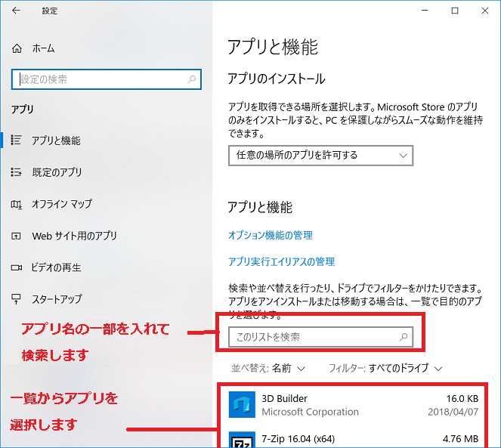Image resolution: width=501 pixels, height=448 pixels.
Task: Open フィルター: すべてのドライブ dropdown
Action: (x=385, y=369)
